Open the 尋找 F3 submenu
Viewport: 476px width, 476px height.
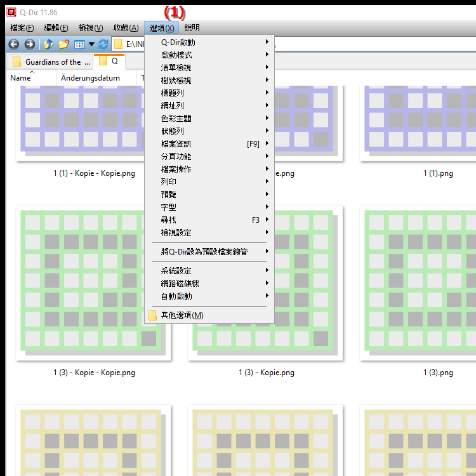pos(209,220)
